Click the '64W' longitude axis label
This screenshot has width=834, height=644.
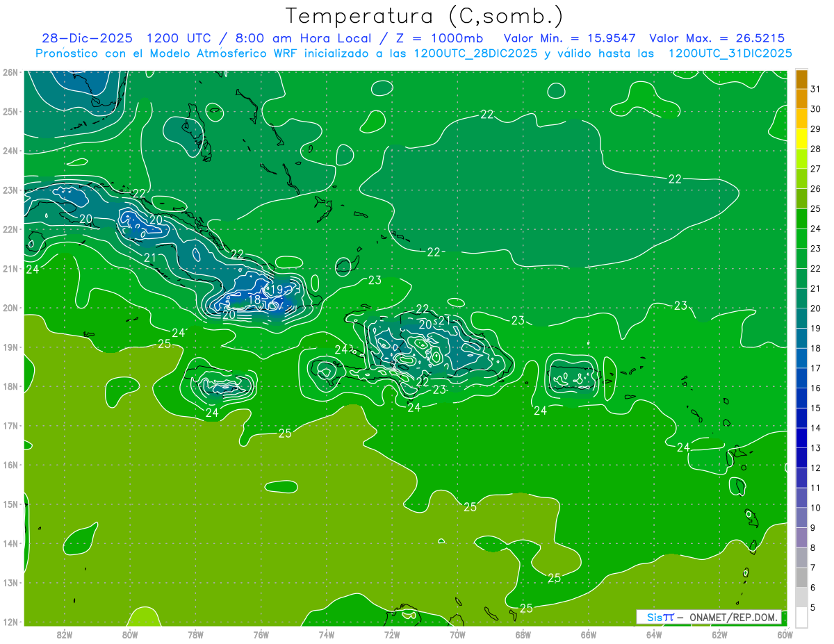point(654,635)
